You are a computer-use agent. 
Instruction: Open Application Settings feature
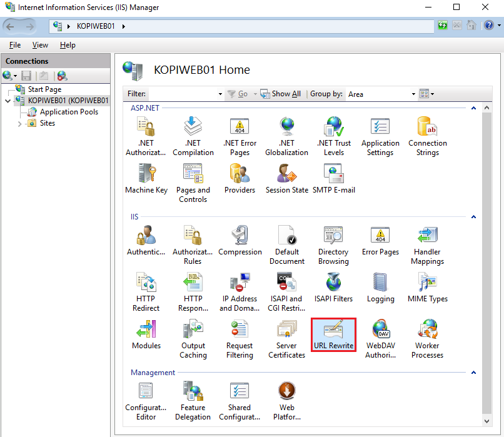click(380, 136)
